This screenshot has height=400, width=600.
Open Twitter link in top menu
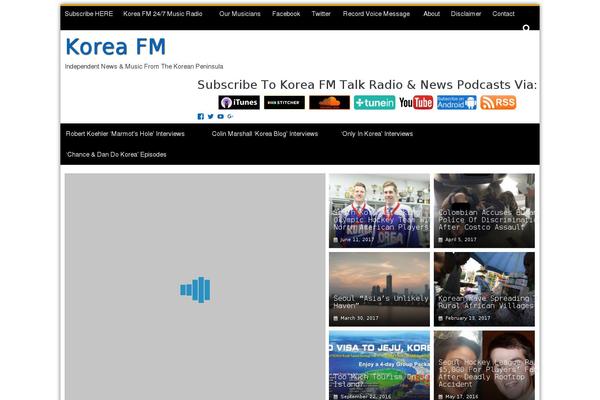[x=321, y=14]
